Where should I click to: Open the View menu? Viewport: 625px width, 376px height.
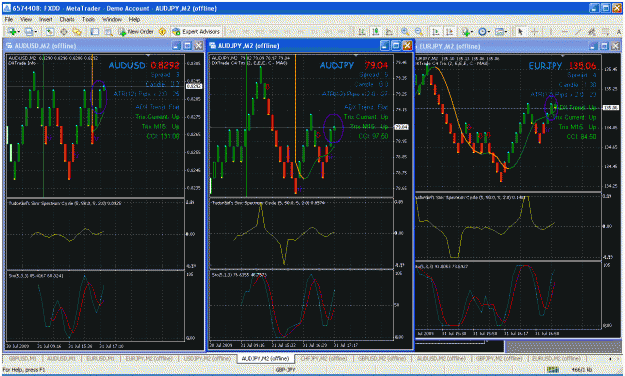coord(26,19)
